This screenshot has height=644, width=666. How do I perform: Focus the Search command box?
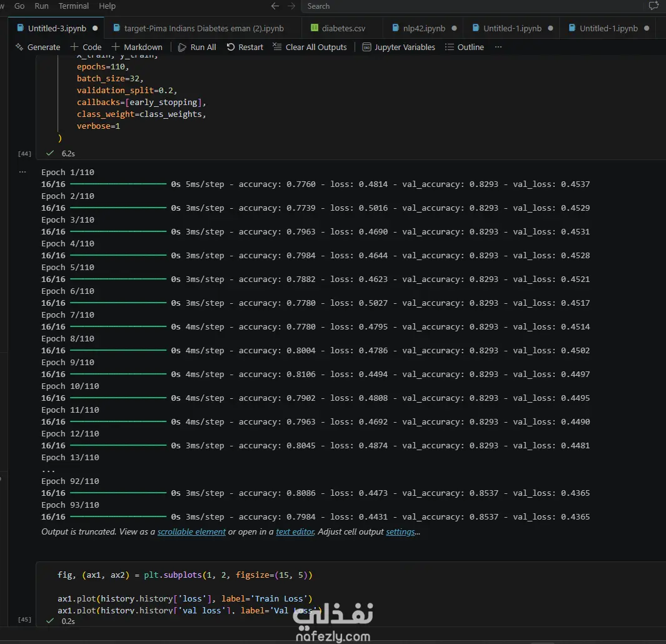coord(472,6)
